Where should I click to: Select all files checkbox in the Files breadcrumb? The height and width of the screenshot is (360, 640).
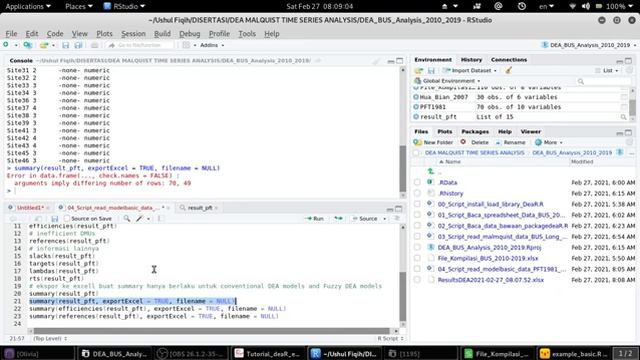click(x=416, y=153)
